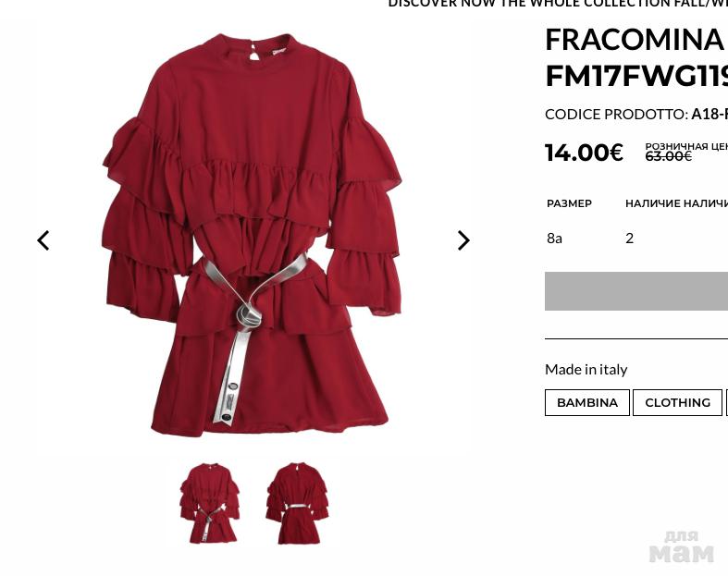Image resolution: width=728 pixels, height=576 pixels.
Task: Select the front-view dress thumbnail
Action: tap(209, 503)
